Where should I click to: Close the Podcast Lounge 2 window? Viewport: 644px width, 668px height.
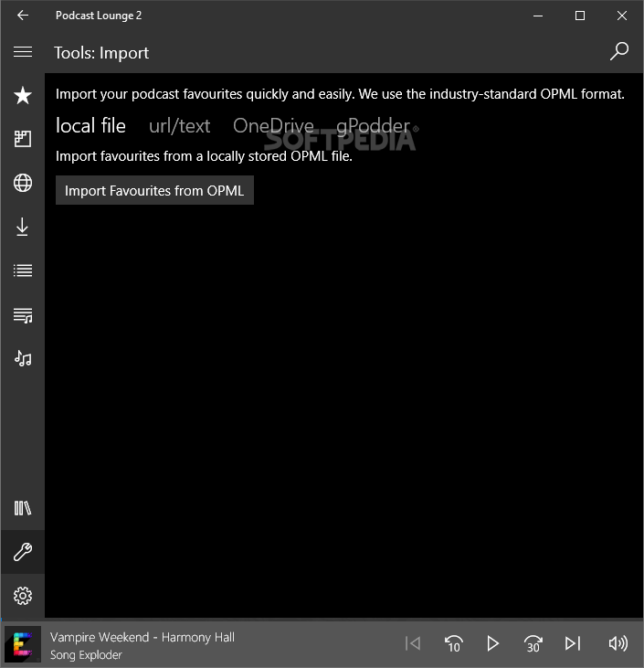point(622,16)
